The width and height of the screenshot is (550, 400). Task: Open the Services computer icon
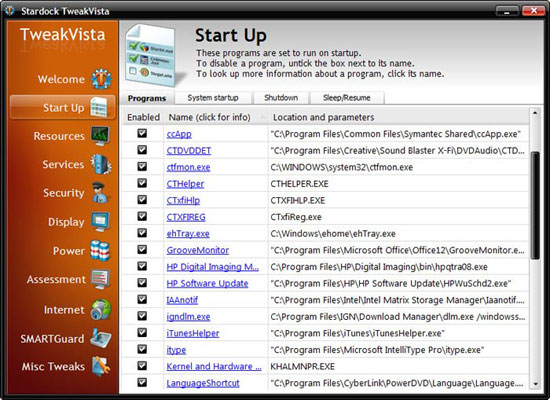coord(101,164)
